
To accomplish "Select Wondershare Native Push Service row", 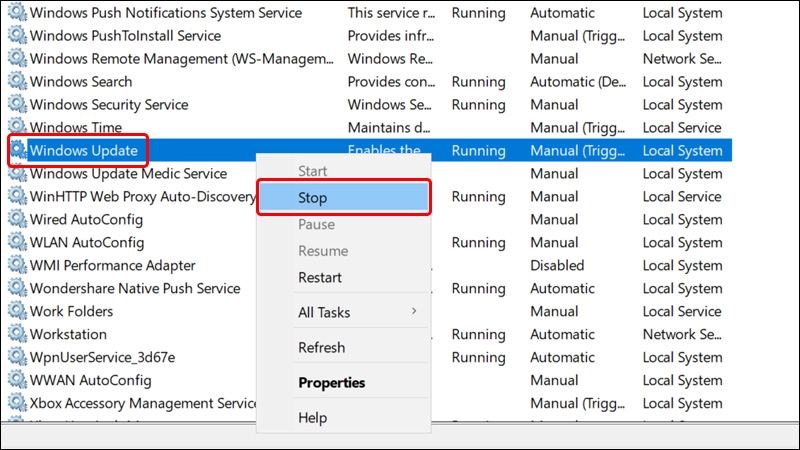I will point(135,288).
